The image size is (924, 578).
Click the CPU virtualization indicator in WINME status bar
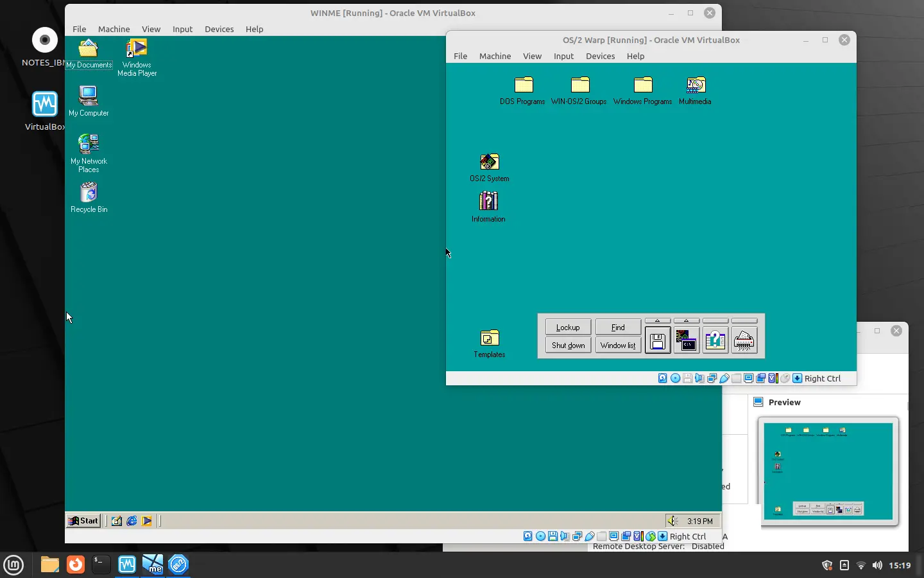(638, 536)
